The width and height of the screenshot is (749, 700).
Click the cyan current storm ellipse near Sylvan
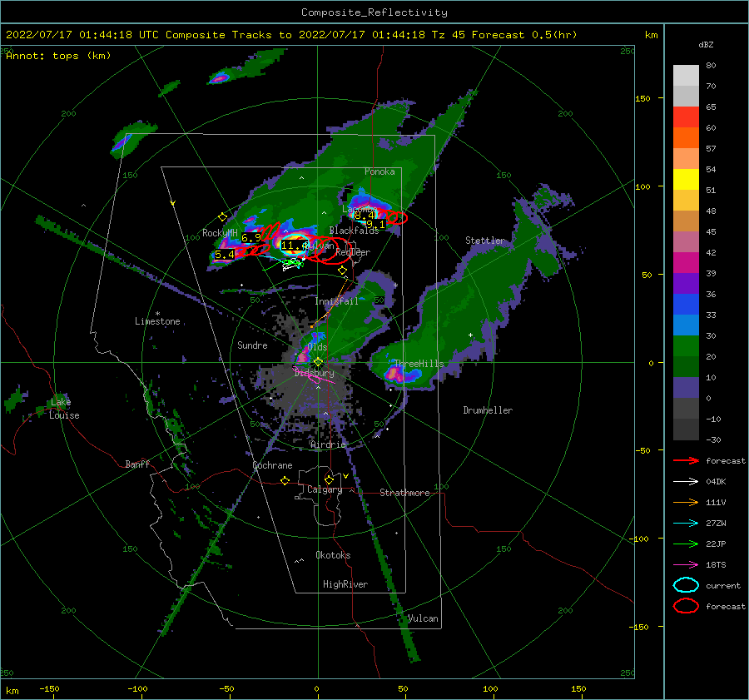tap(294, 244)
